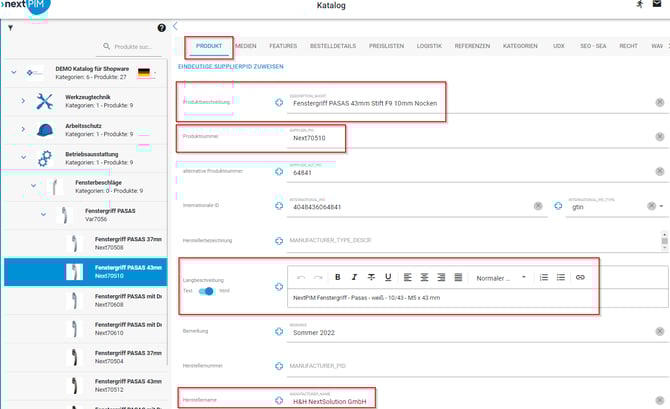Click plus icon beside gtin type field
The width and height of the screenshot is (670, 409).
[558, 206]
